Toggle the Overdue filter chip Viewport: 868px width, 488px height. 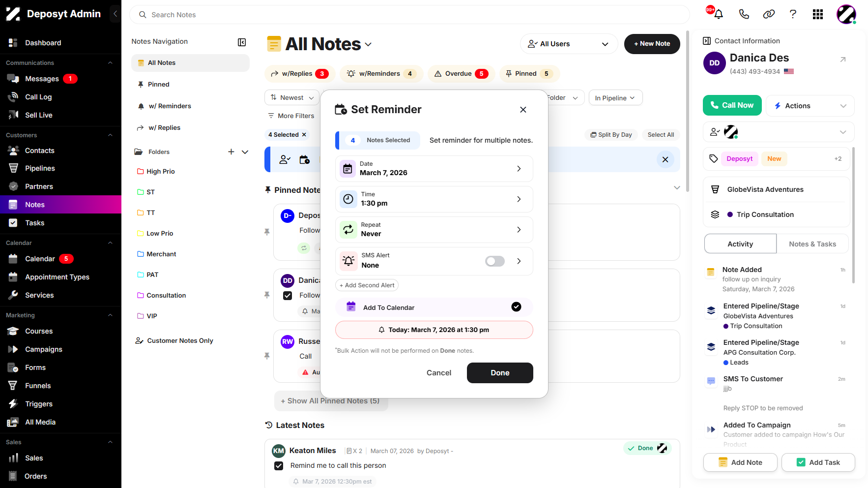[x=461, y=74]
